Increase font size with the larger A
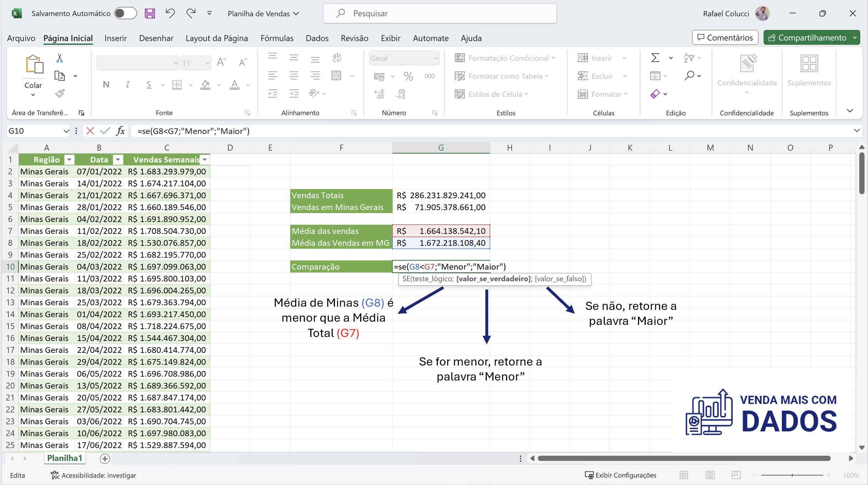The height and width of the screenshot is (485, 868). click(x=221, y=62)
